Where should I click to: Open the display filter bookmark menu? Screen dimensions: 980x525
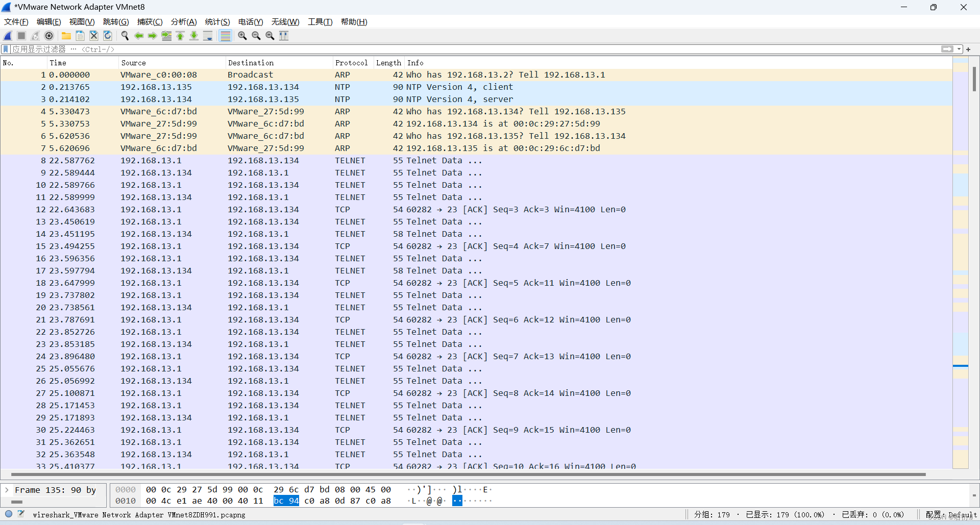coord(6,49)
